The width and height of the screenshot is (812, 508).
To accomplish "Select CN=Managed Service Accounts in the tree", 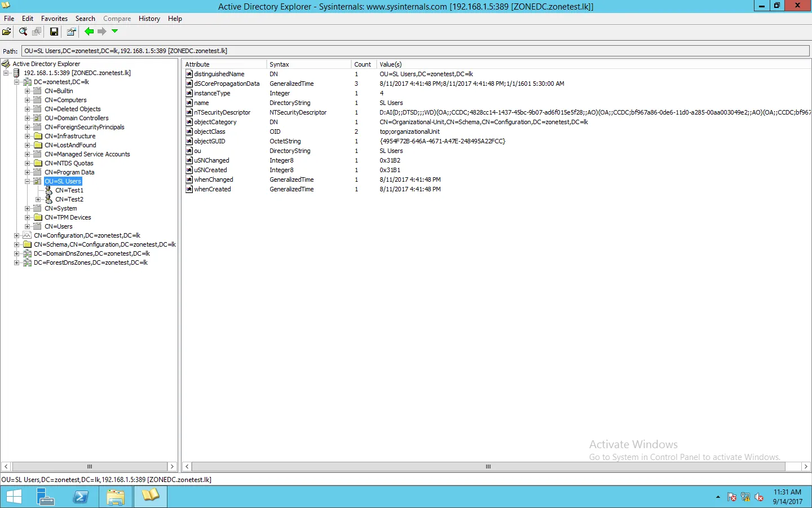I will (x=87, y=154).
